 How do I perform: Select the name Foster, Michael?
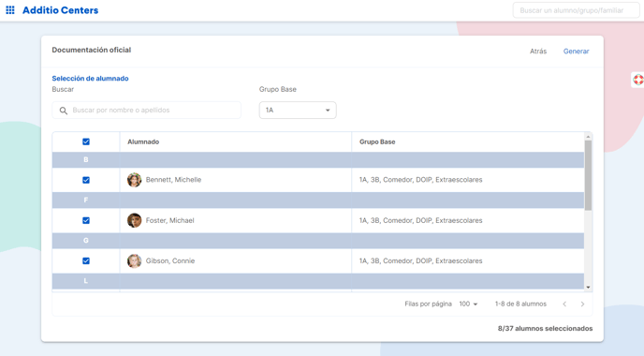click(x=170, y=221)
